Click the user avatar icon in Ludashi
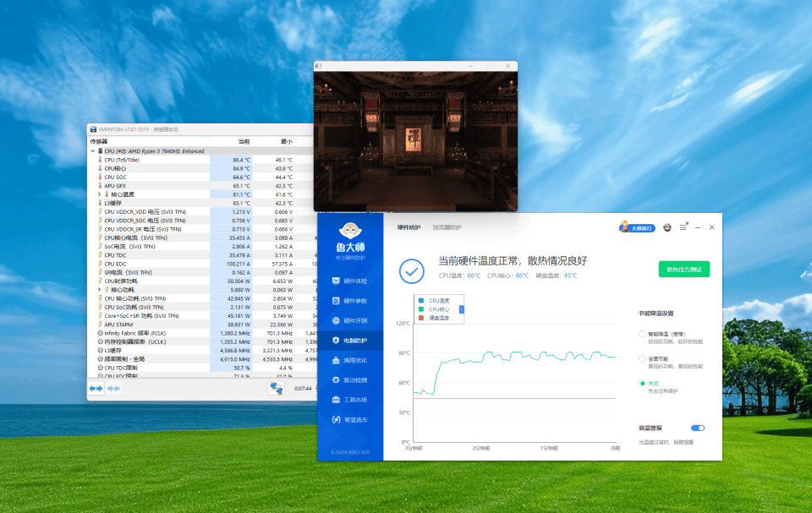This screenshot has width=812, height=513. [667, 227]
